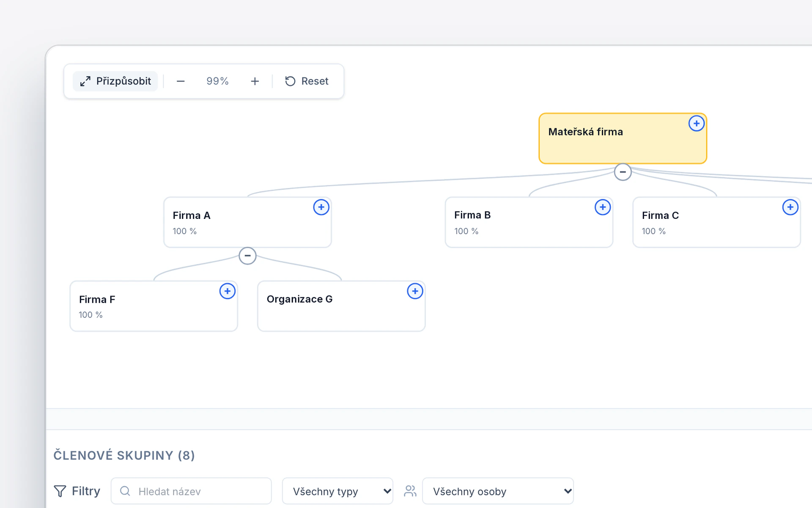812x508 pixels.
Task: Open Filtry filter options
Action: (x=77, y=491)
